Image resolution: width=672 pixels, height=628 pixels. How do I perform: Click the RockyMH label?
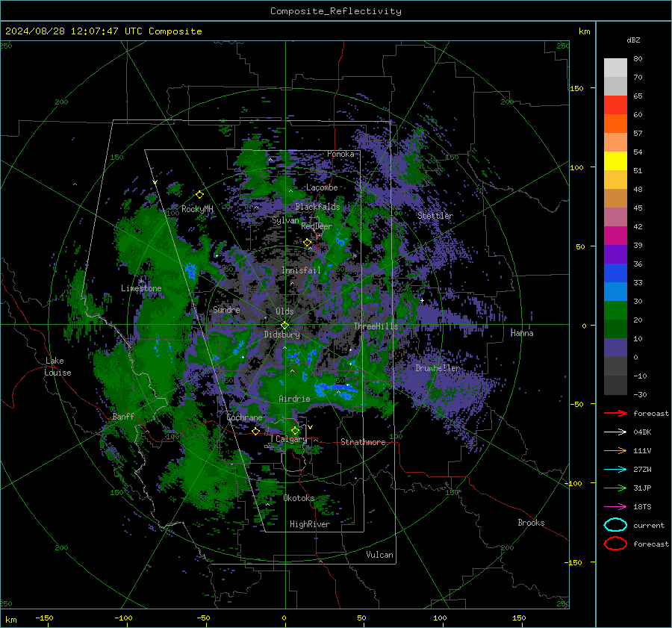[197, 209]
